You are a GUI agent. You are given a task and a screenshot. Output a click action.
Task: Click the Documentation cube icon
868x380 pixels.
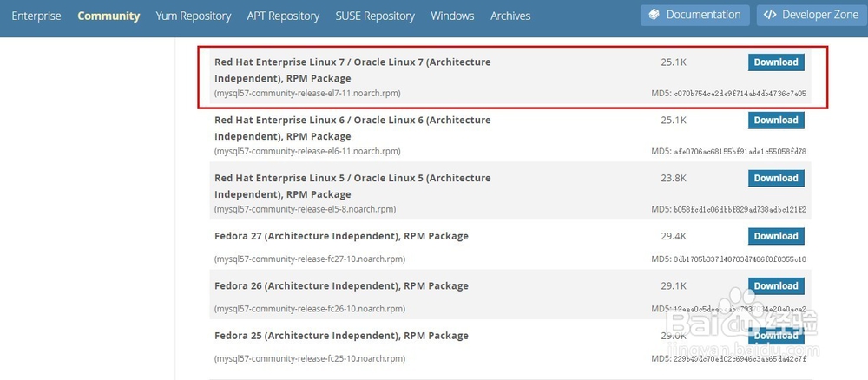(656, 15)
